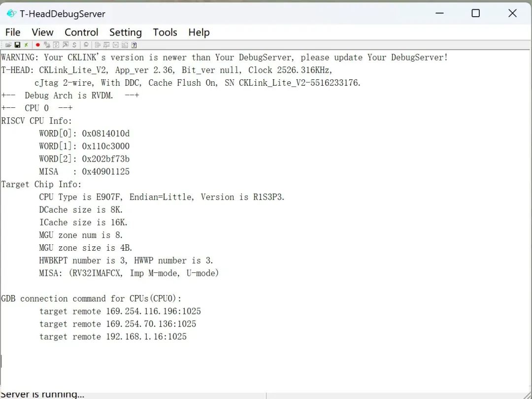The width and height of the screenshot is (532, 399).
Task: Open the Setting menu
Action: (x=125, y=32)
